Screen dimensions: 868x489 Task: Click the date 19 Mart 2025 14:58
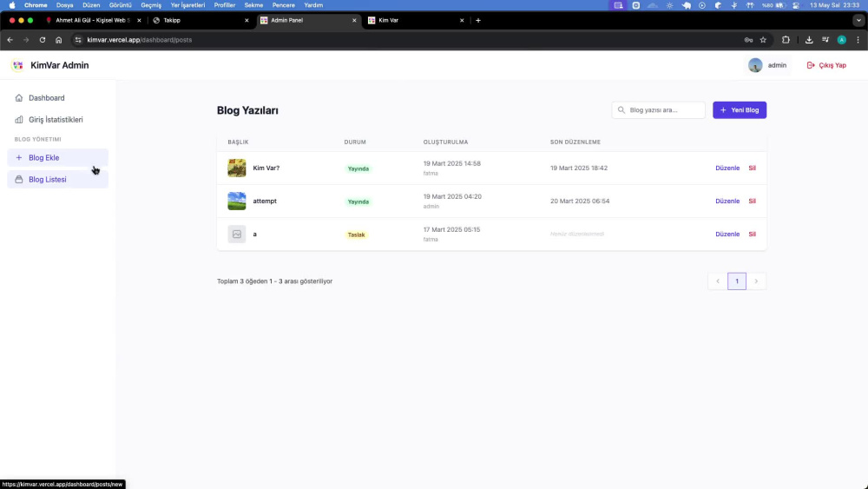click(451, 164)
